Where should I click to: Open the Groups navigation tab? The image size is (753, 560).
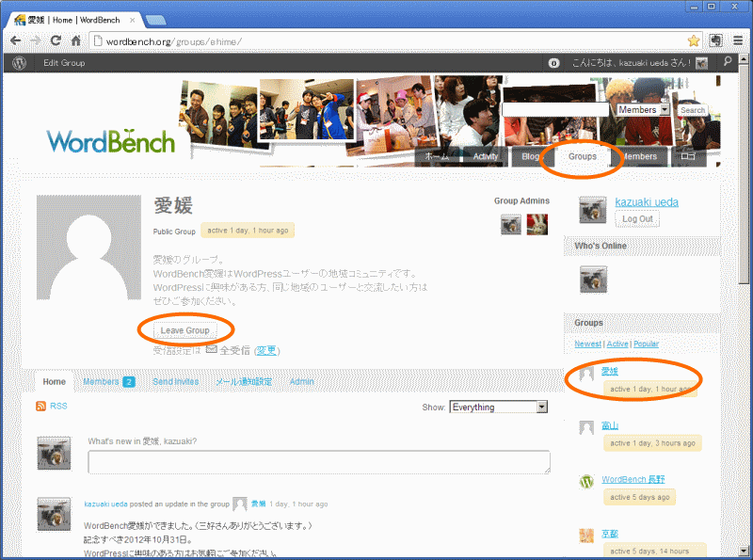pyautogui.click(x=583, y=156)
